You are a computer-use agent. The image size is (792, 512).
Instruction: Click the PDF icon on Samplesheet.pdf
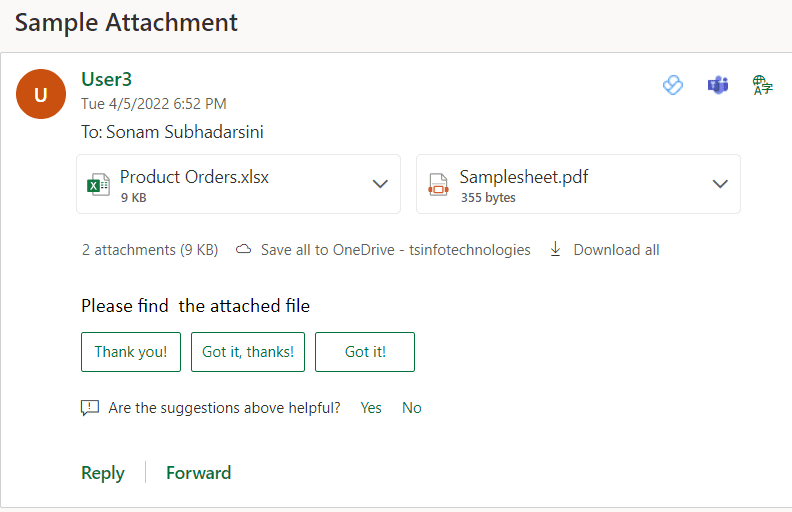point(438,184)
